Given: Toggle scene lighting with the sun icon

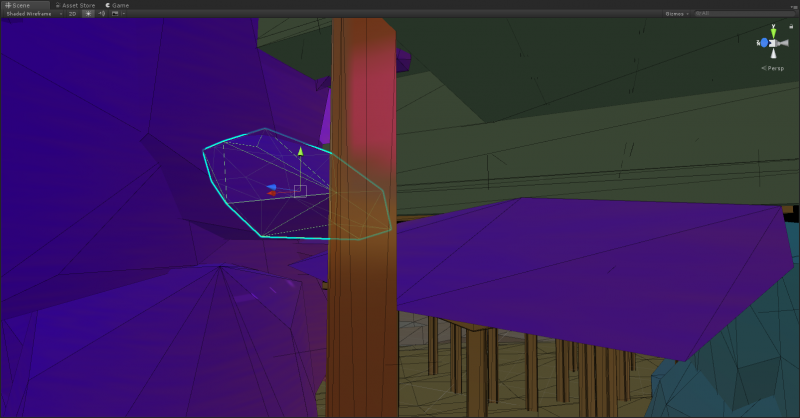Looking at the screenshot, I should click(88, 14).
